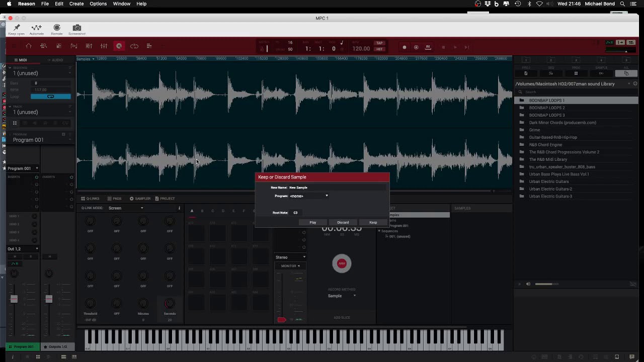Open the Q-LINKS tab
The height and width of the screenshot is (362, 644).
pyautogui.click(x=90, y=199)
